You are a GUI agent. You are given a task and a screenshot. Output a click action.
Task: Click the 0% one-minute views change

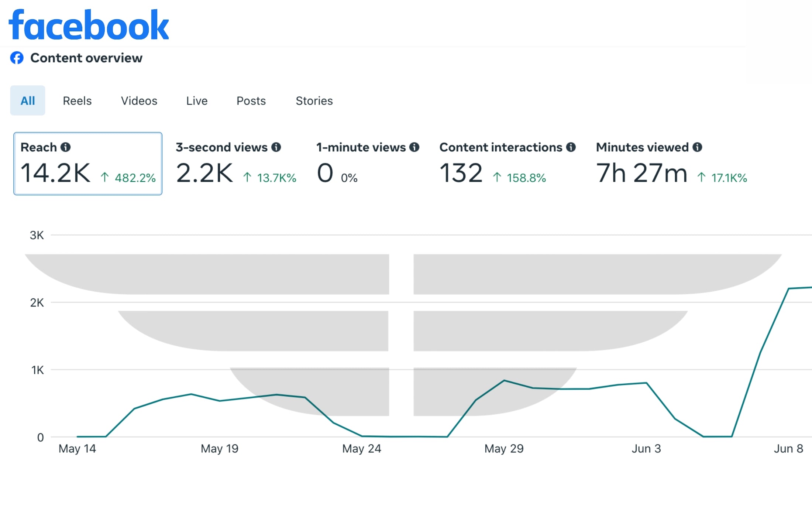pos(349,178)
